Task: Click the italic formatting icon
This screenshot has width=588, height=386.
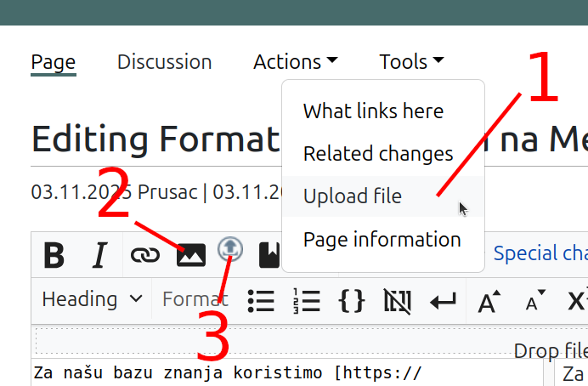Action: 99,254
